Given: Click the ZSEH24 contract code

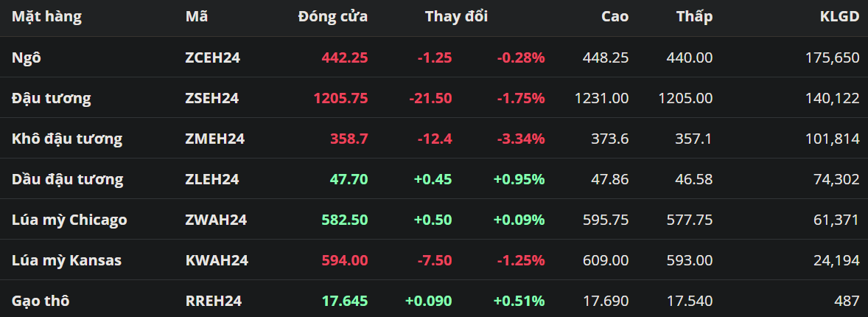Looking at the screenshot, I should coord(212,98).
